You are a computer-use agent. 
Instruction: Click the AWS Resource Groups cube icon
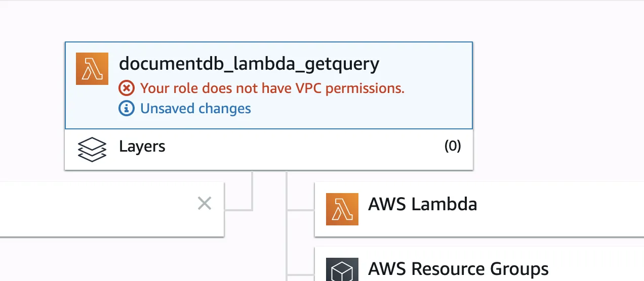342,270
